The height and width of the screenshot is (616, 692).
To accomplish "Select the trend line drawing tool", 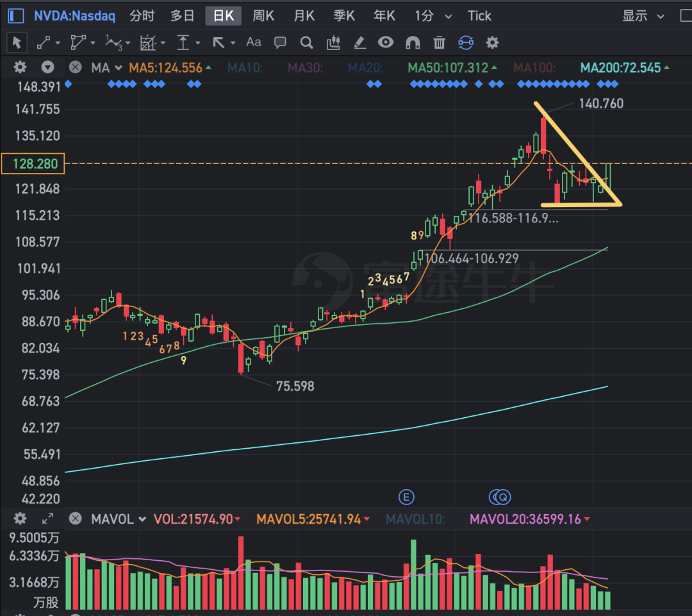I will (44, 43).
